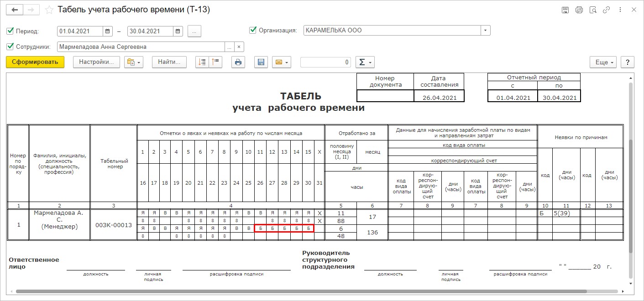Select the ТАБЕЛЬ heading text
This screenshot has height=301, width=644.
pos(300,96)
